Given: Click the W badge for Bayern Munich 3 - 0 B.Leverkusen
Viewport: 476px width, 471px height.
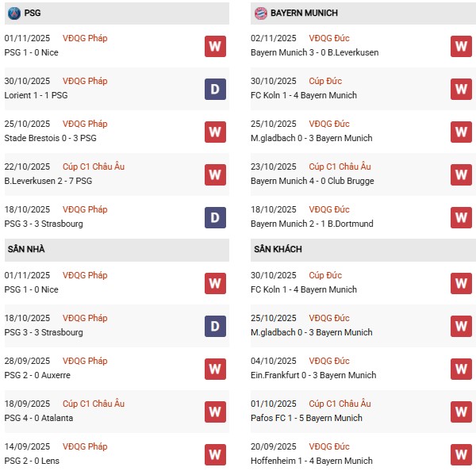Looking at the screenshot, I should 461,46.
